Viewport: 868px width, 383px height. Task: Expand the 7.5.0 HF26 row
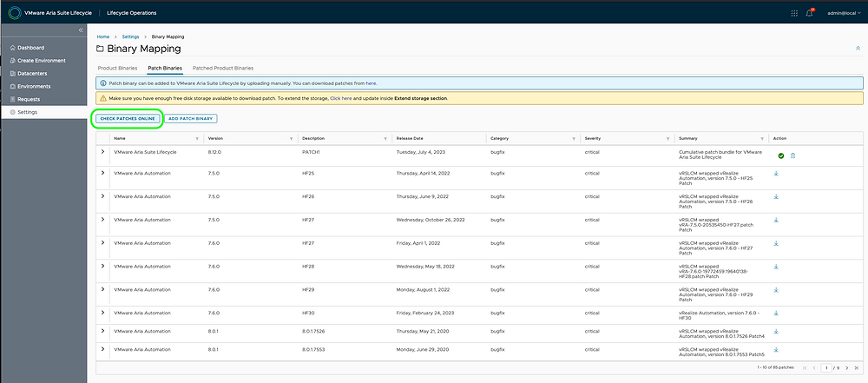(102, 196)
